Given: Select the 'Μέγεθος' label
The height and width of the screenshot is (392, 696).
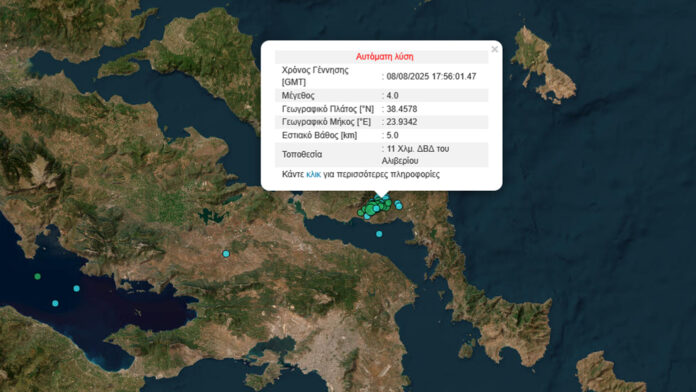Looking at the screenshot, I should point(298,95).
